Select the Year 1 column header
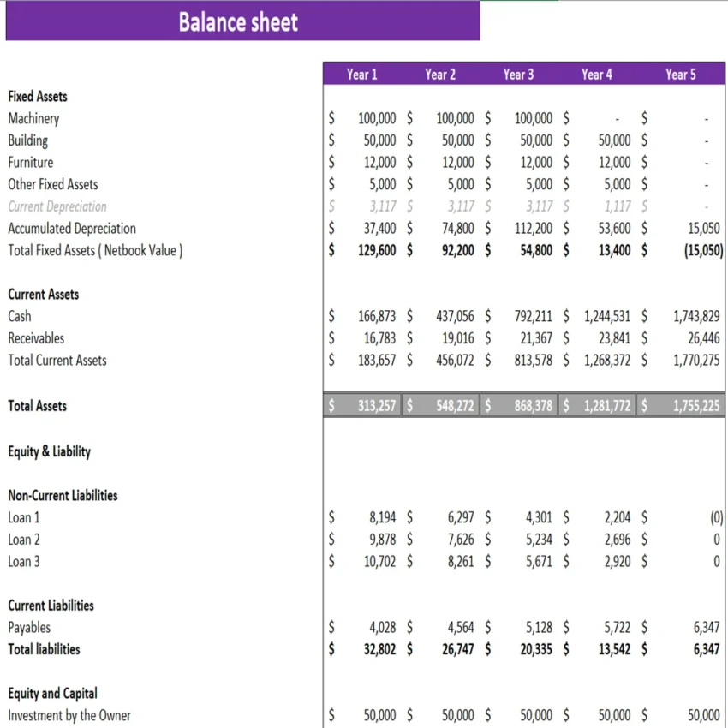Image resolution: width=728 pixels, height=728 pixels. click(361, 75)
